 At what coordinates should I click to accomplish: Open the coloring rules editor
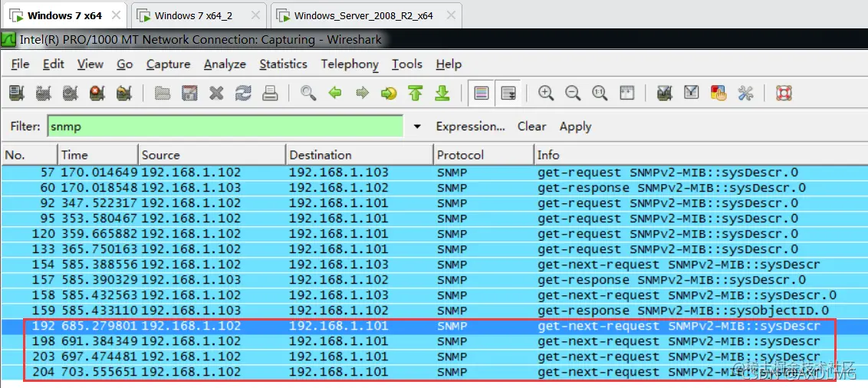pyautogui.click(x=718, y=93)
